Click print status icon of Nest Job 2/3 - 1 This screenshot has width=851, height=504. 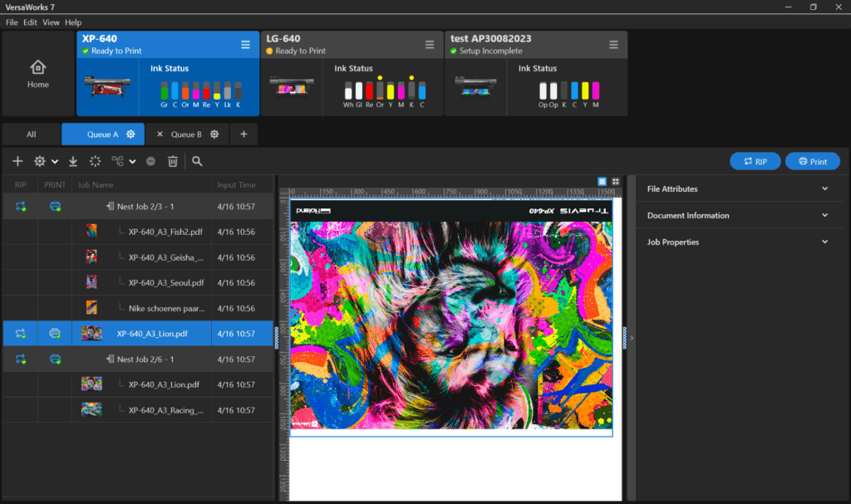[55, 207]
